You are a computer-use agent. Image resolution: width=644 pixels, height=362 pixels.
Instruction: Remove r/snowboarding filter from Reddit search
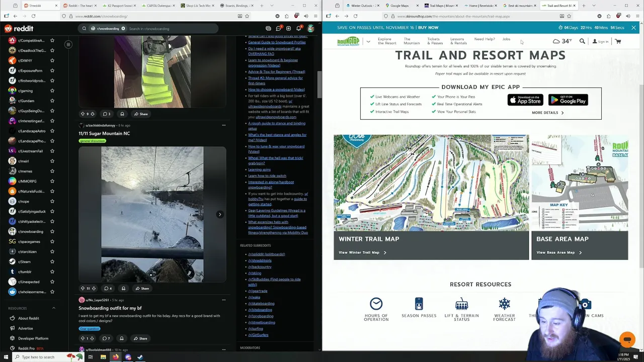(x=123, y=29)
